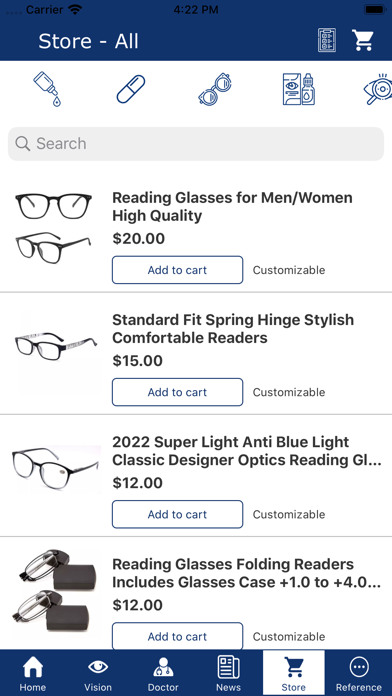Switch to the Vision tab
This screenshot has width=392, height=696.
pos(98,673)
